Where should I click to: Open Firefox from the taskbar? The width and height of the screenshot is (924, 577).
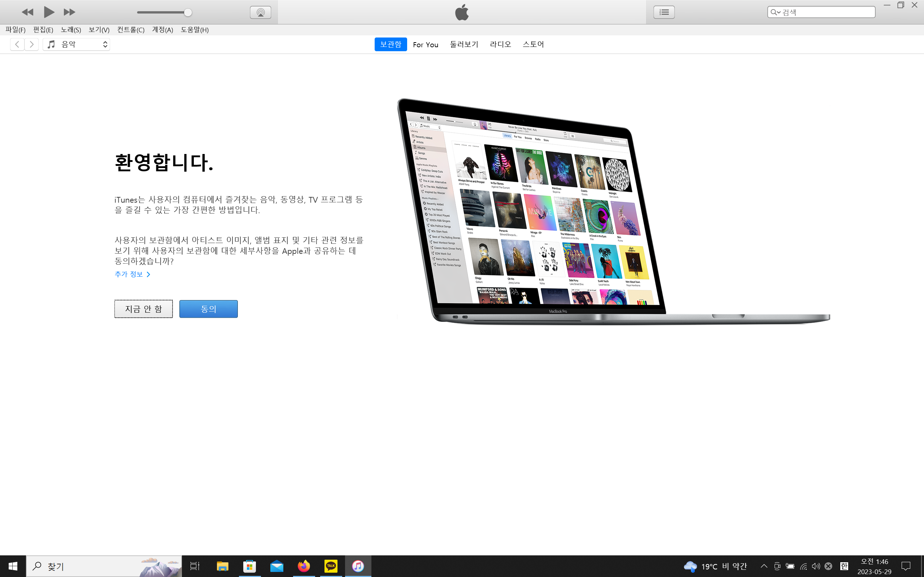(304, 566)
